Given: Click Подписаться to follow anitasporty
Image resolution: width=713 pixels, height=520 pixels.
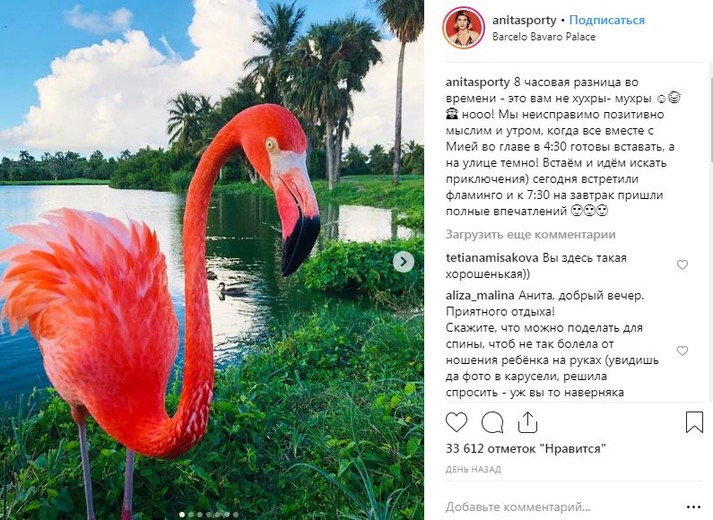Looking at the screenshot, I should coord(607,20).
